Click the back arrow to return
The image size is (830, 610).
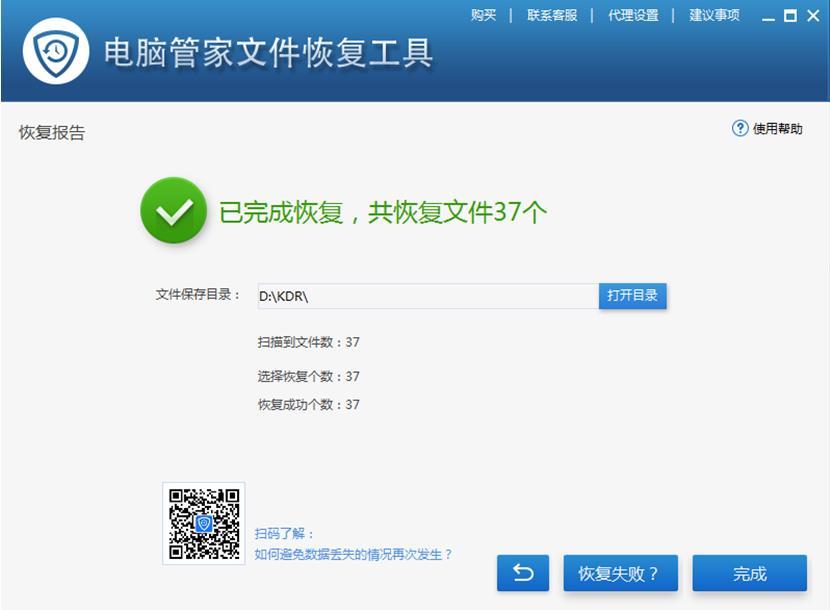click(x=524, y=573)
